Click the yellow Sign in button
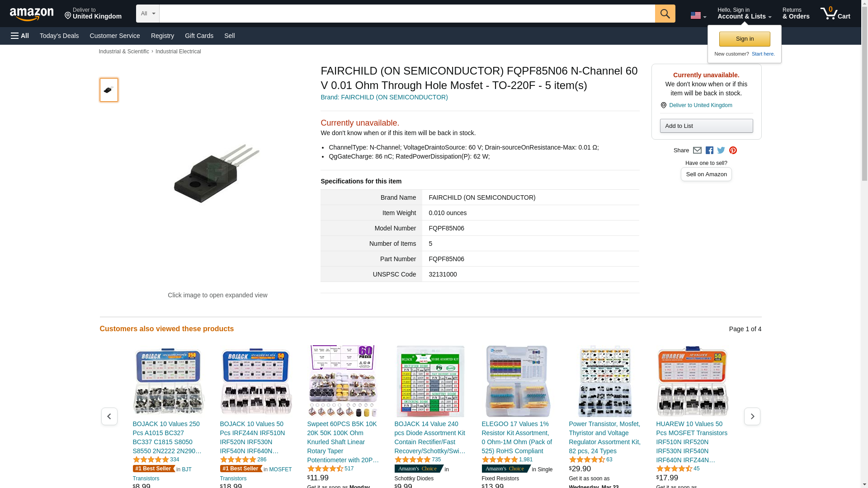The width and height of the screenshot is (868, 488). pyautogui.click(x=745, y=39)
